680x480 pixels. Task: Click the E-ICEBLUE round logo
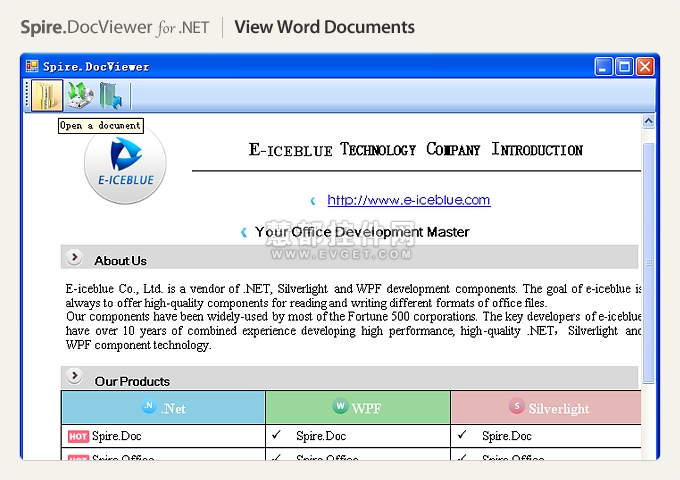click(125, 166)
